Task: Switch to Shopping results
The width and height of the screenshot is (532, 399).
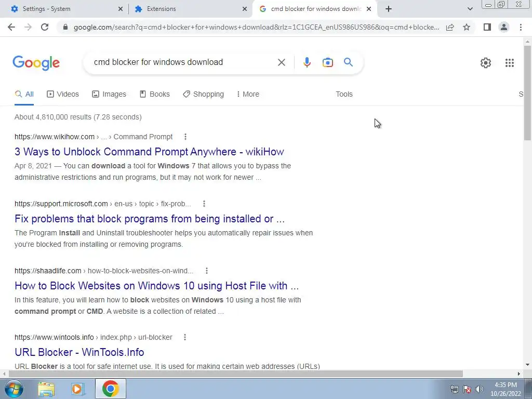Action: [x=203, y=95]
